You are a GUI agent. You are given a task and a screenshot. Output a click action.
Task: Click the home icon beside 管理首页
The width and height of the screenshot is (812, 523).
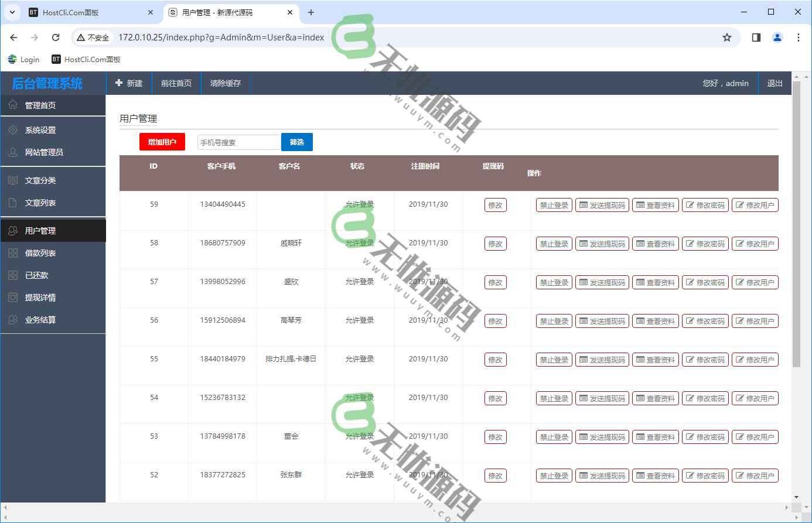point(13,105)
